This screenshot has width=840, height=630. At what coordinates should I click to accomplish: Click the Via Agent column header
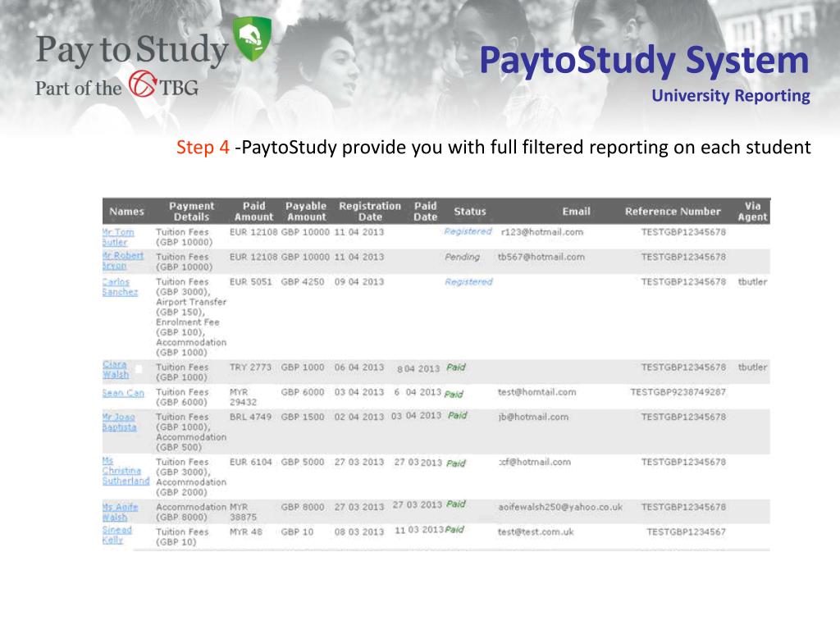click(753, 211)
